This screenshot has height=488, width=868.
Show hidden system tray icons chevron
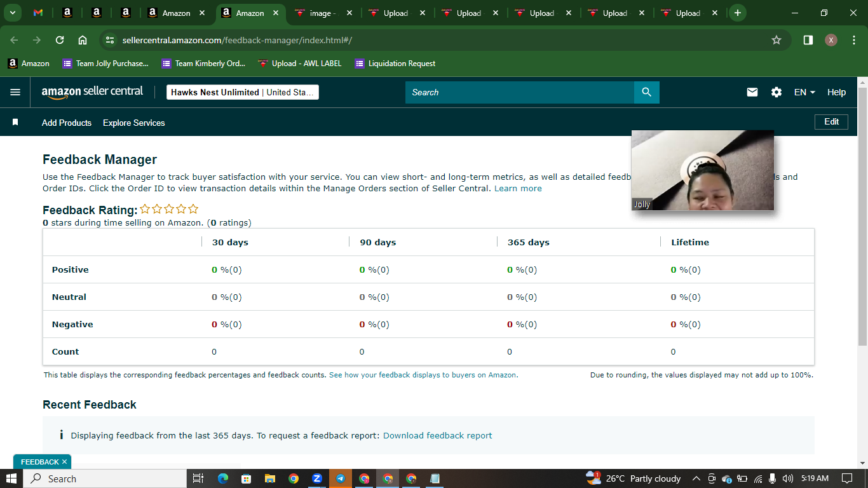[x=696, y=478]
